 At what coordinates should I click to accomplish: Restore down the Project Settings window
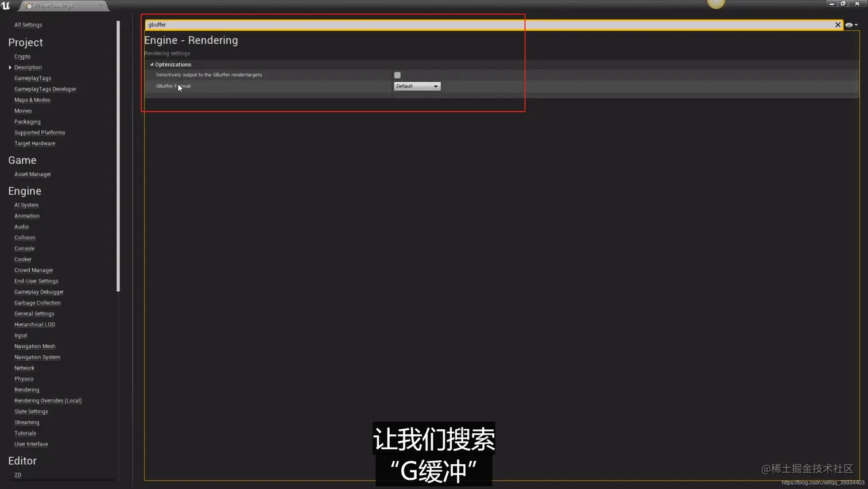[843, 3]
